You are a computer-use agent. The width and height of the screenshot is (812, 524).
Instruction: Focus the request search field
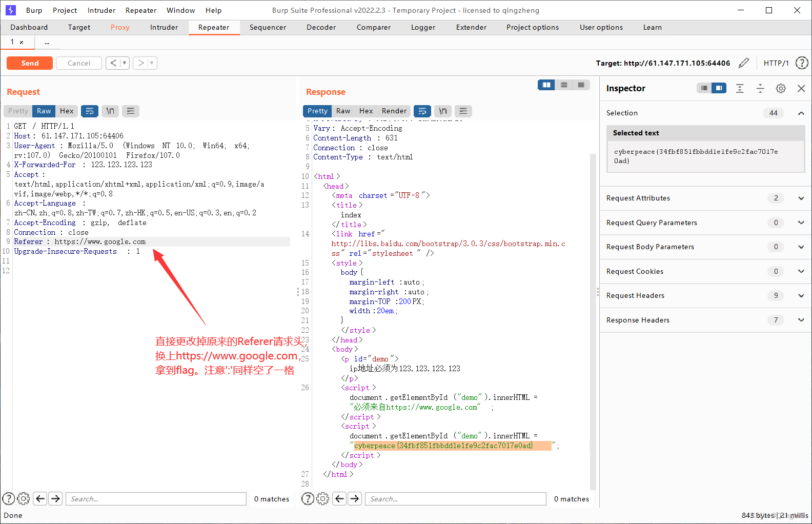[156, 499]
